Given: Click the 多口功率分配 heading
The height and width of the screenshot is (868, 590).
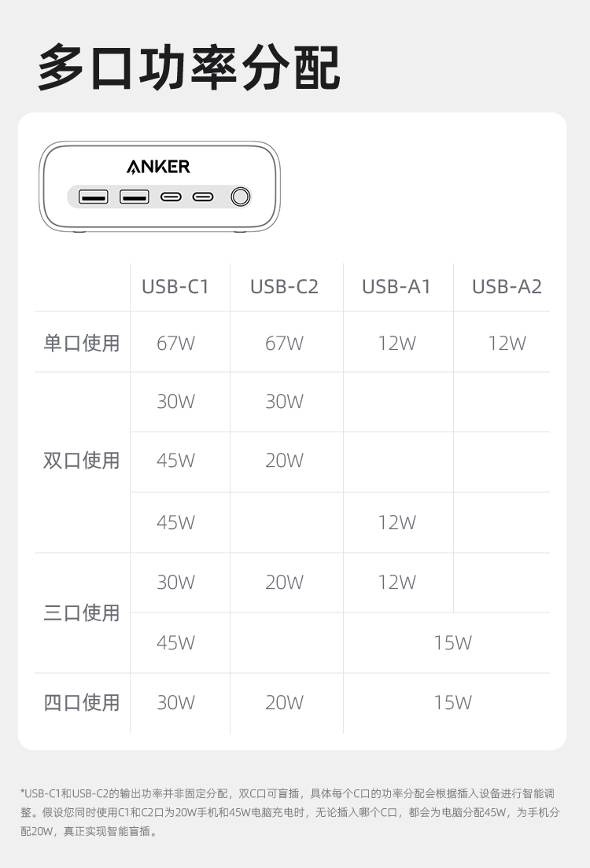Looking at the screenshot, I should [x=188, y=68].
